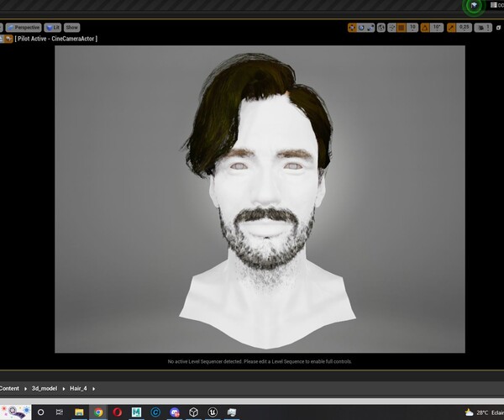
Task: Open the viewport options dropdown at left edge
Action: (x=1, y=28)
